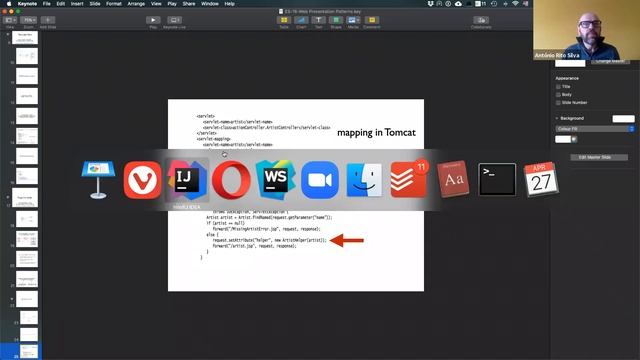640x360 pixels.
Task: Open the Insert menu
Action: click(77, 4)
